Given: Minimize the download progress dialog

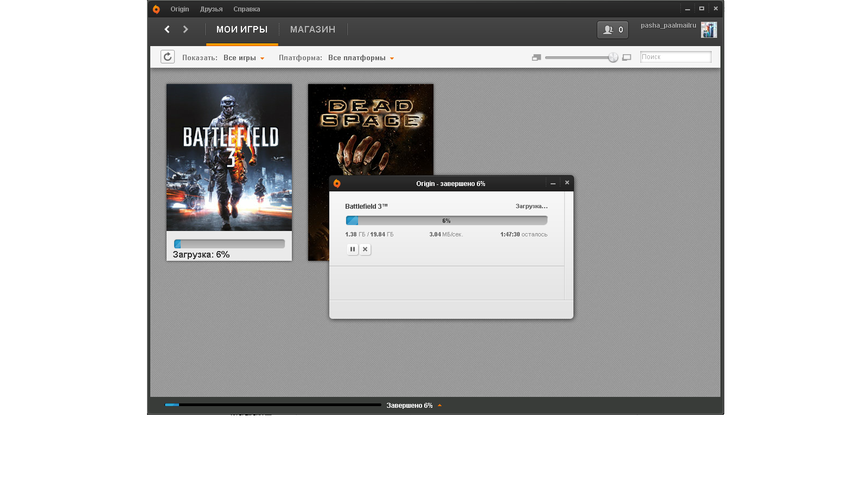Looking at the screenshot, I should coord(553,183).
